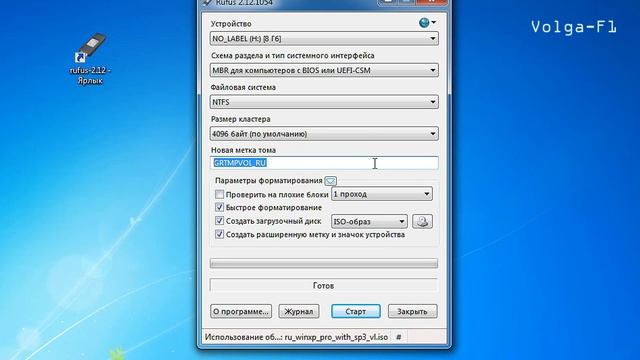Open the partition scheme dropdown MBR
The image size is (640, 360).
coord(324,70)
